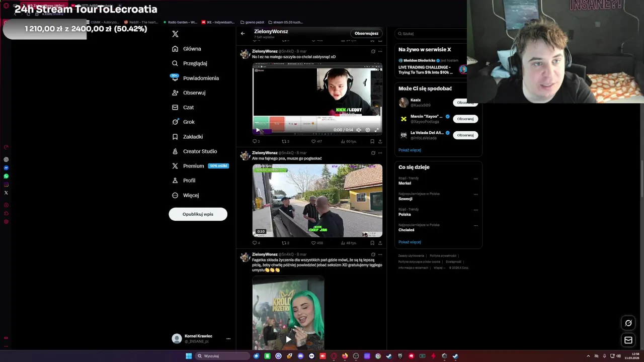The height and width of the screenshot is (362, 644).
Task: Click the X logo above the navigation
Action: [x=175, y=34]
